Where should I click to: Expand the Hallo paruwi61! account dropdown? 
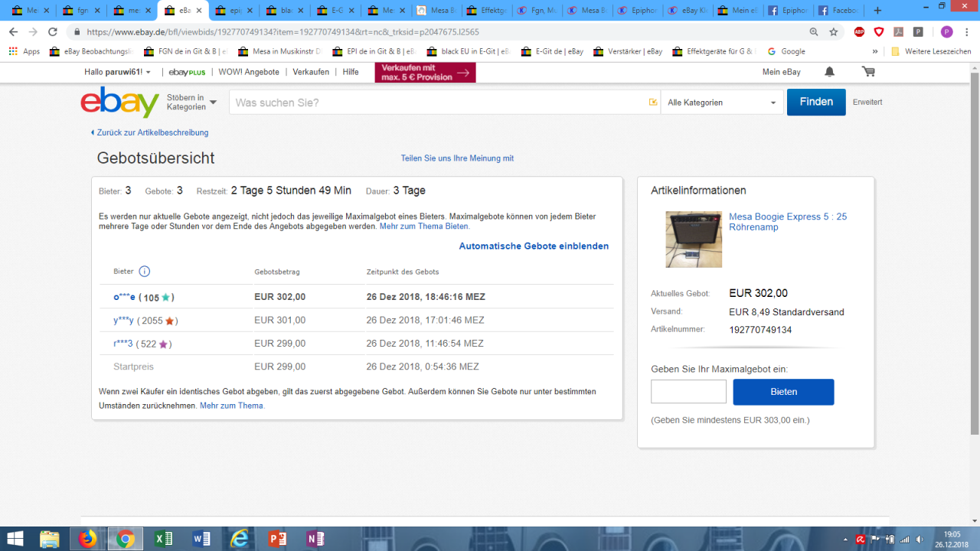(118, 72)
